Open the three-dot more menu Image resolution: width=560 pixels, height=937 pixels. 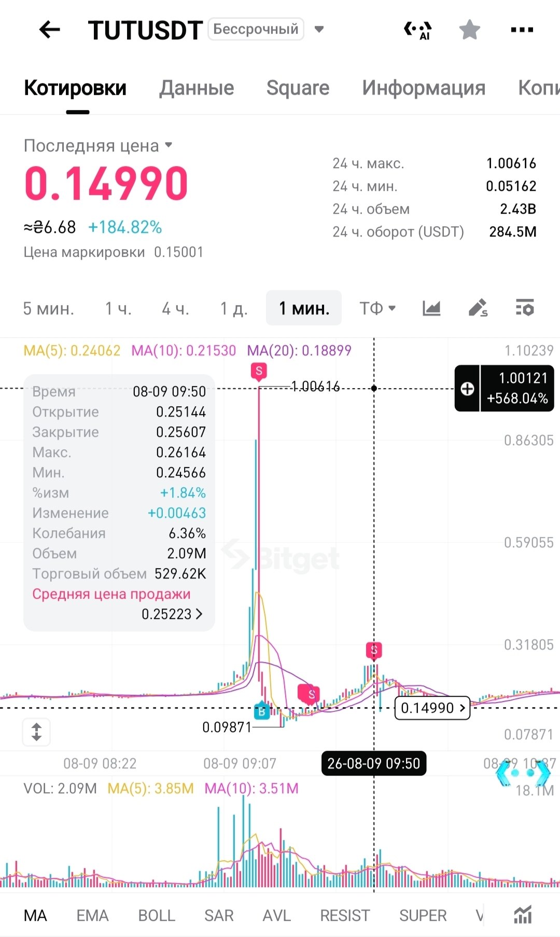522,30
